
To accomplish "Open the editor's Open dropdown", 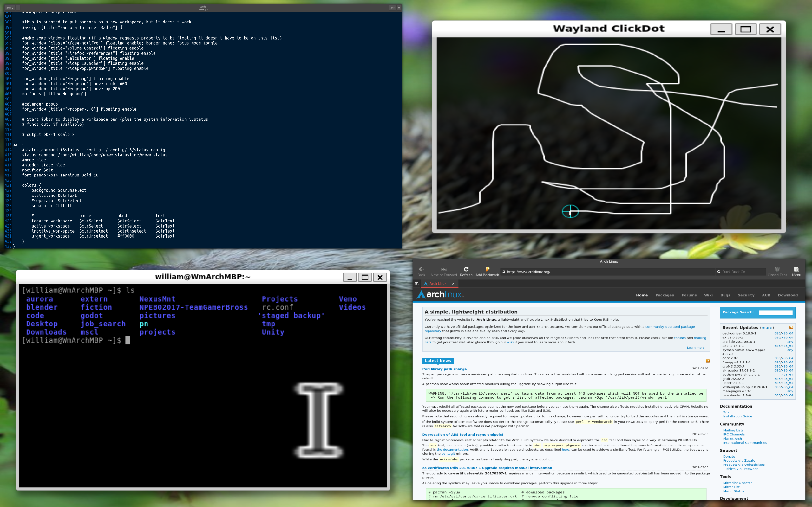I will point(10,8).
